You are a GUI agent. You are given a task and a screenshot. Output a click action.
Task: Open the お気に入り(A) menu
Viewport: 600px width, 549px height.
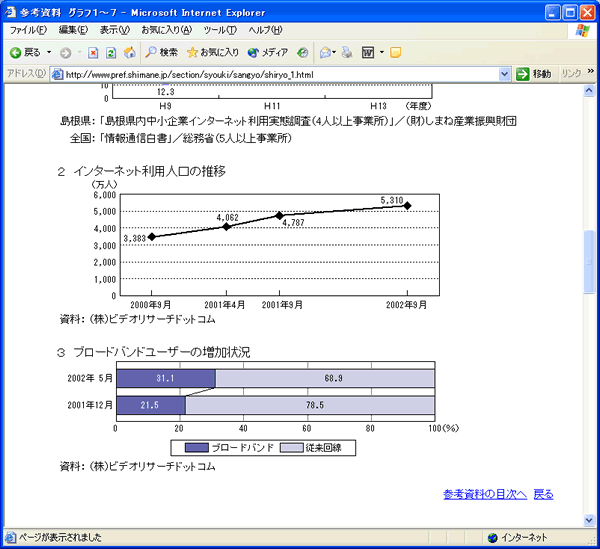point(166,30)
